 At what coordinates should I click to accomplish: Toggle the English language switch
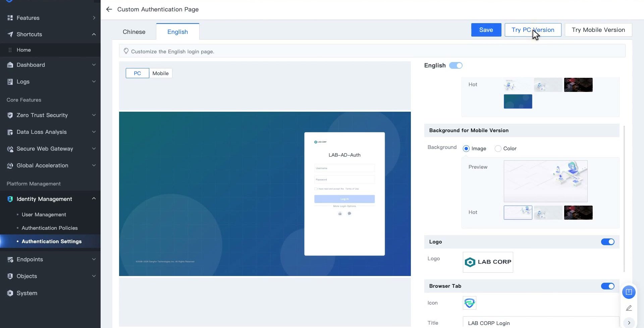pyautogui.click(x=455, y=65)
